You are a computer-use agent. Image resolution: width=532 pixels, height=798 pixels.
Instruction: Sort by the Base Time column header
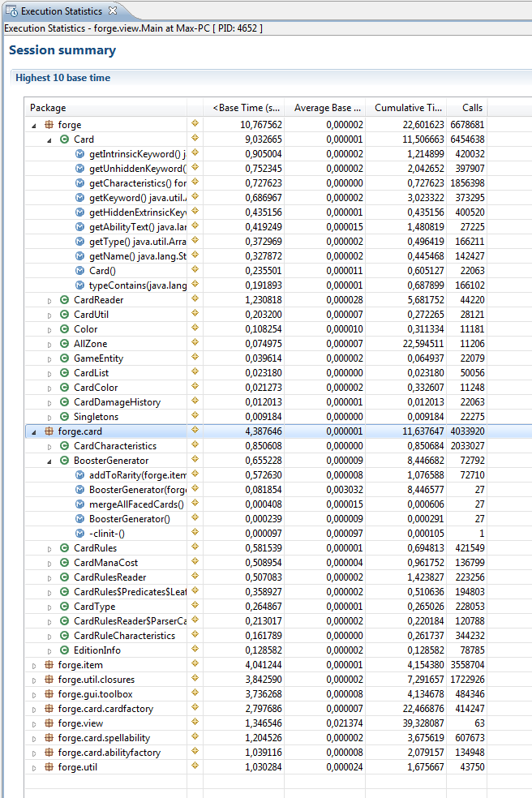(x=247, y=108)
